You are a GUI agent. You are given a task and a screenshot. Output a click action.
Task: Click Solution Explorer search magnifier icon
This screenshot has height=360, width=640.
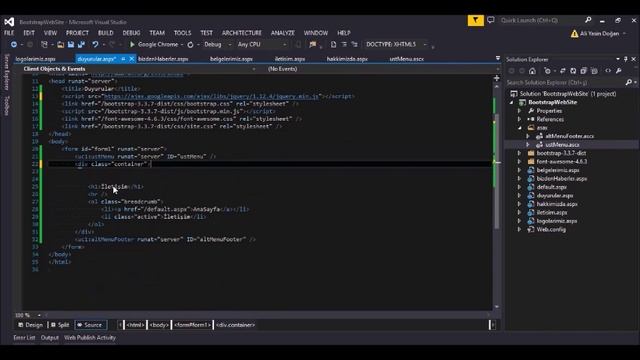coord(629,82)
